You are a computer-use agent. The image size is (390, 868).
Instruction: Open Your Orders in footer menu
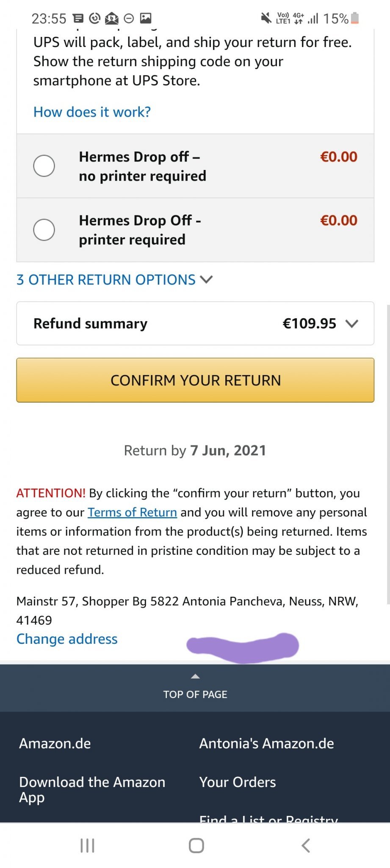pyautogui.click(x=238, y=782)
